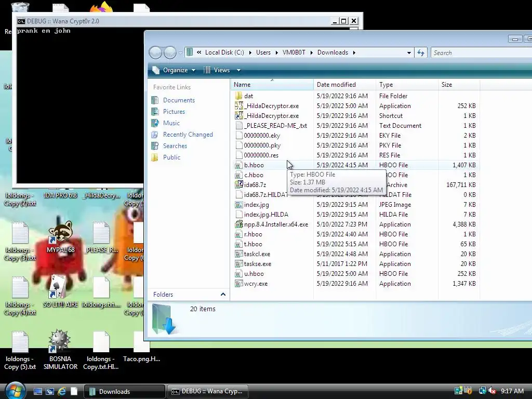532x399 pixels.
Task: Open Organize dropdown menu
Action: click(174, 70)
